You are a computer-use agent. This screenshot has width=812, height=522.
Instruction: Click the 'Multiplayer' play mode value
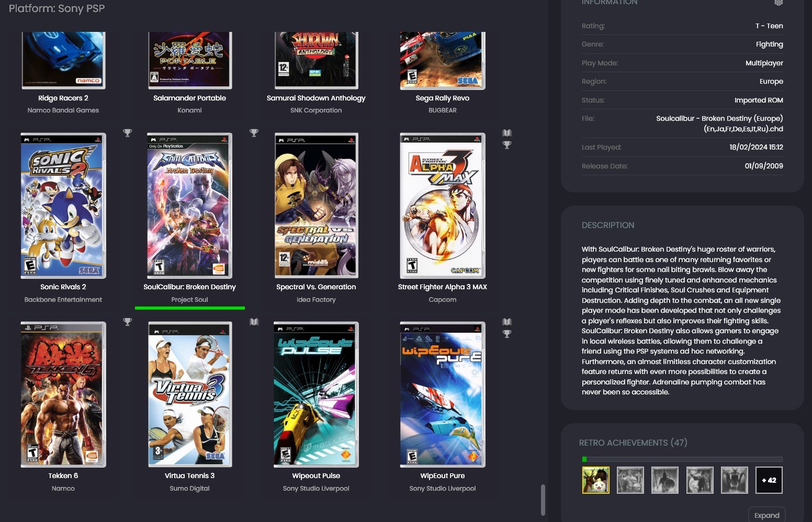(764, 63)
